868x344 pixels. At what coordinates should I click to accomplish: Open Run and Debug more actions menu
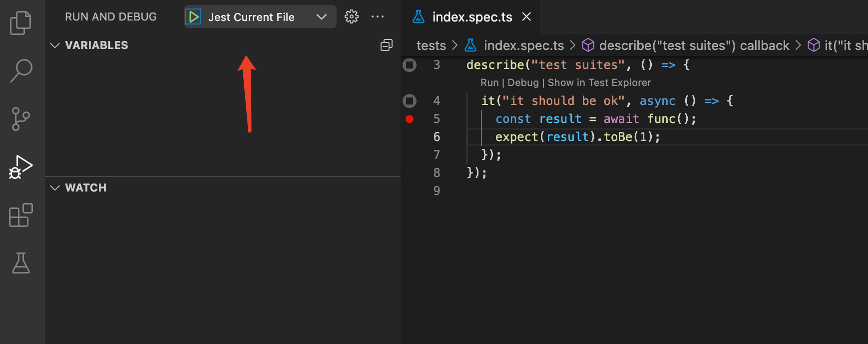(x=378, y=17)
